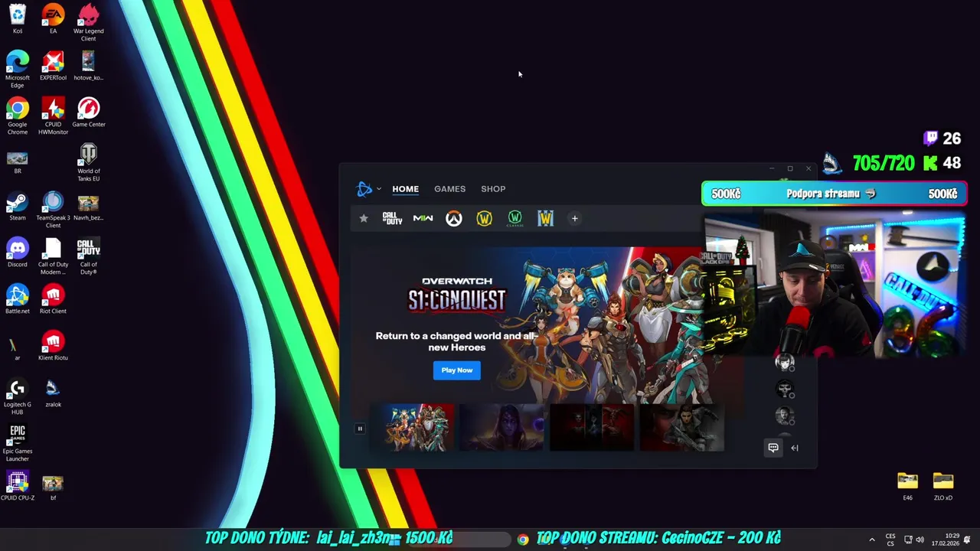
Task: Open Steam desktop shortcut
Action: [x=18, y=205]
